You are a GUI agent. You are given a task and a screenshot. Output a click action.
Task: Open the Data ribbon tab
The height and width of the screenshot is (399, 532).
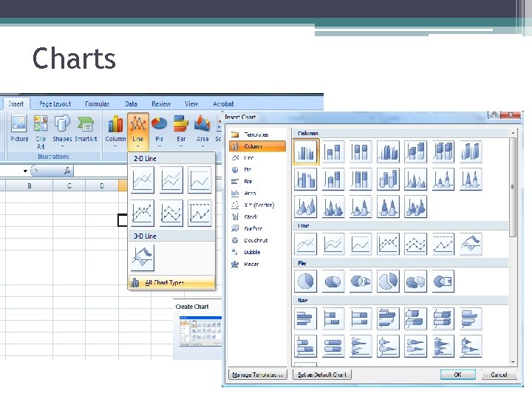pos(131,104)
